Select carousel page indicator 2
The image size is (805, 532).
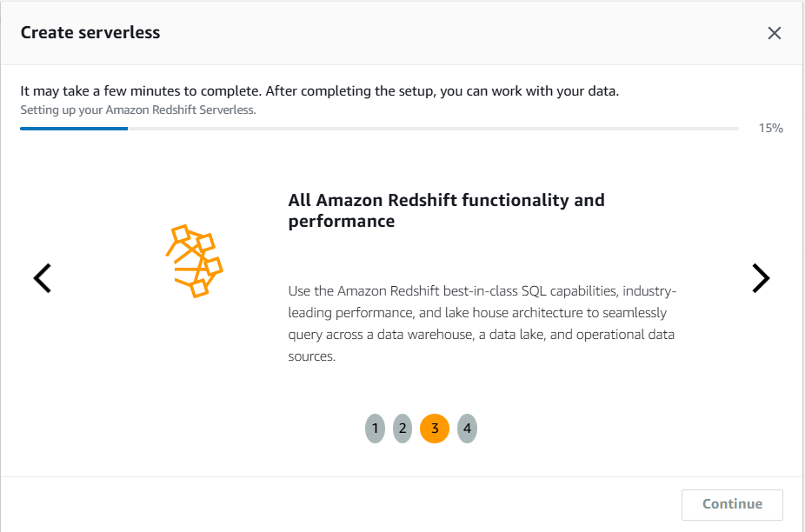(402, 429)
